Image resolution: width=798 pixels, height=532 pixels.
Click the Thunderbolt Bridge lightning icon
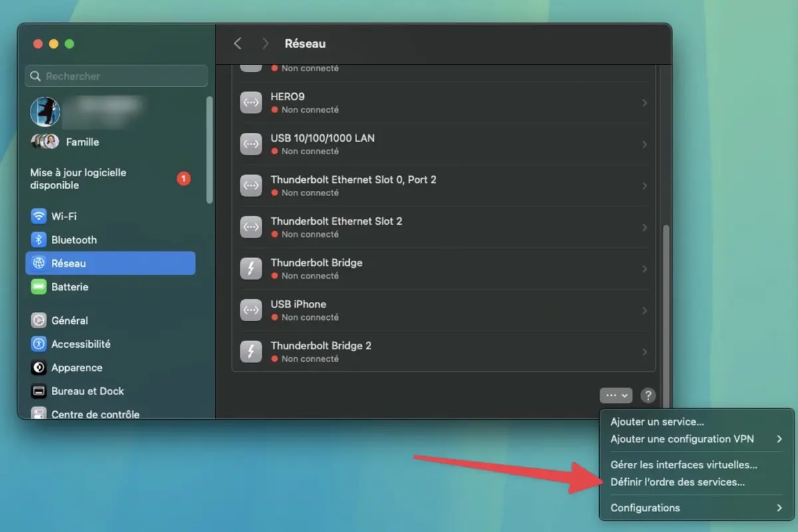pyautogui.click(x=251, y=268)
